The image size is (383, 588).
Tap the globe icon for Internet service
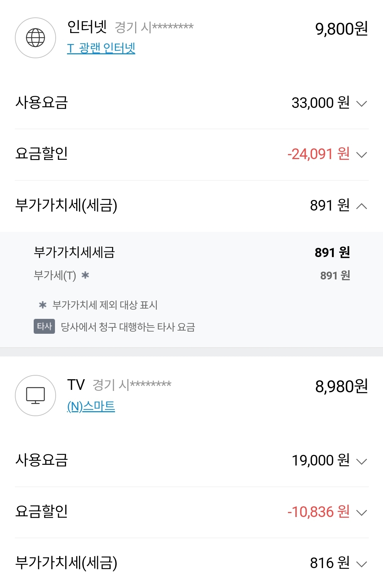(x=35, y=38)
